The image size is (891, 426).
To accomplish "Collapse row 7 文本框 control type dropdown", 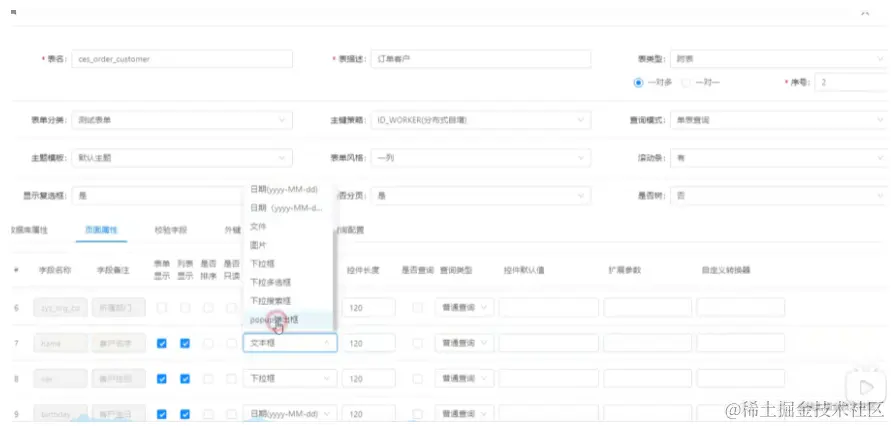I will point(290,343).
